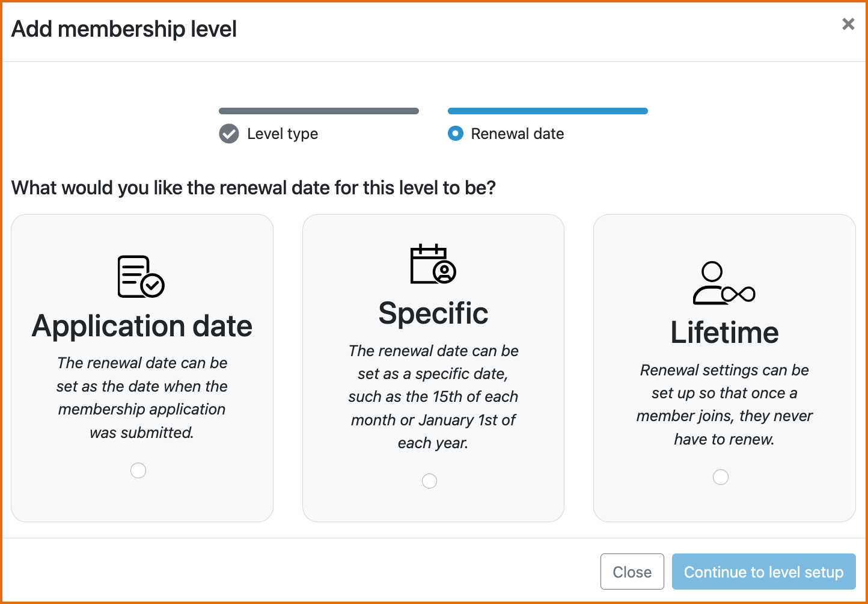Click the Lifetime card description text
Viewport: 868px width, 604px height.
(724, 404)
